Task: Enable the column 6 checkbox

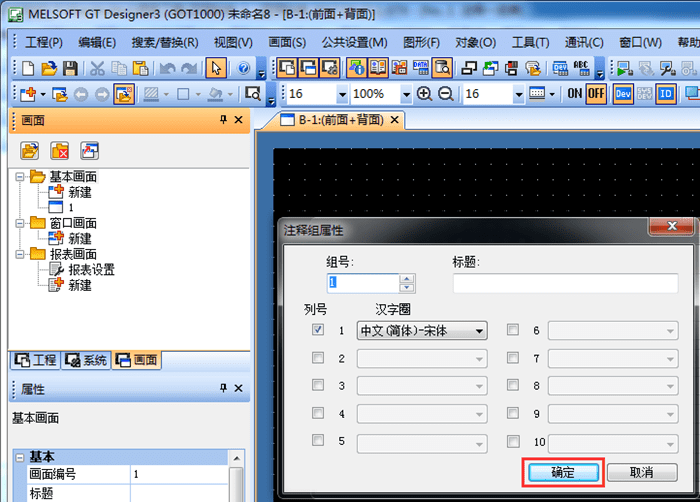Action: coord(513,330)
